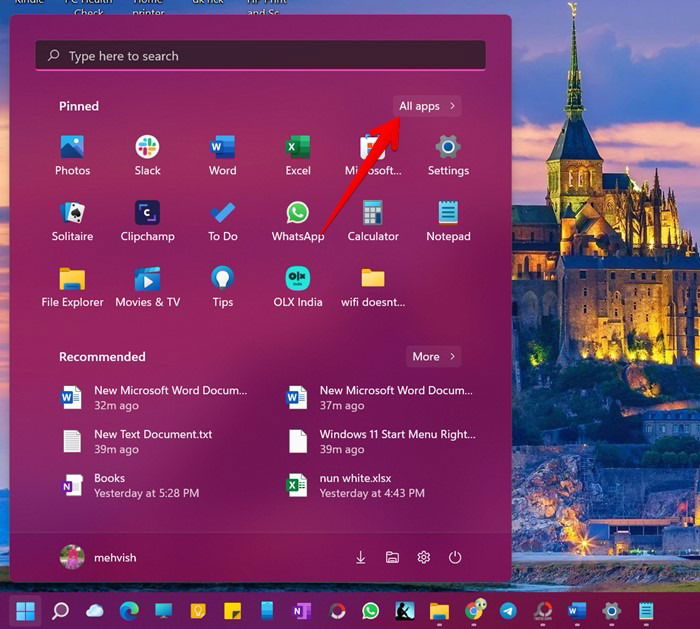The height and width of the screenshot is (629, 700).
Task: Open the To Do app
Action: [222, 221]
